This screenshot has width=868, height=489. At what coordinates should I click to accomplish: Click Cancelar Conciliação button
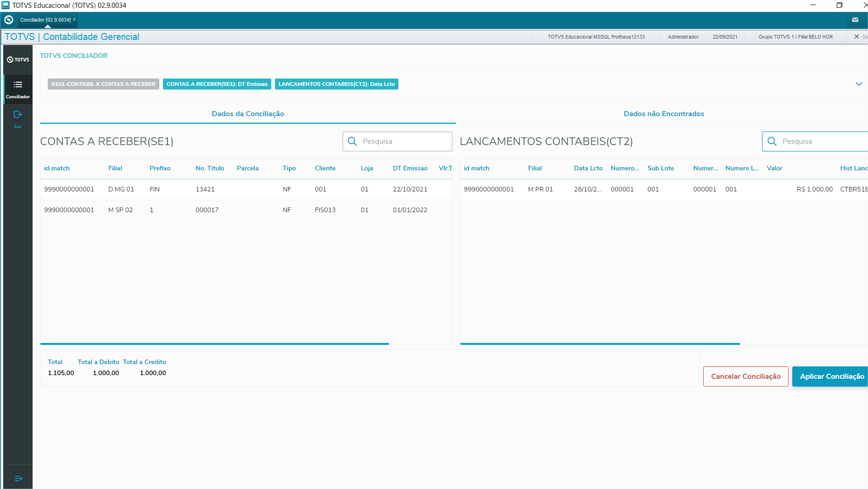tap(746, 377)
